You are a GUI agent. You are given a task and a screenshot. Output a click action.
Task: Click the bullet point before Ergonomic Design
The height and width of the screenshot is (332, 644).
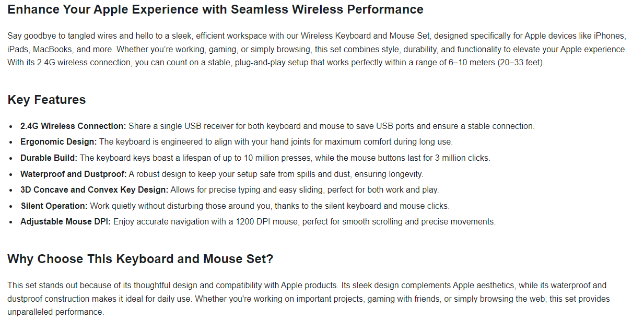point(11,143)
